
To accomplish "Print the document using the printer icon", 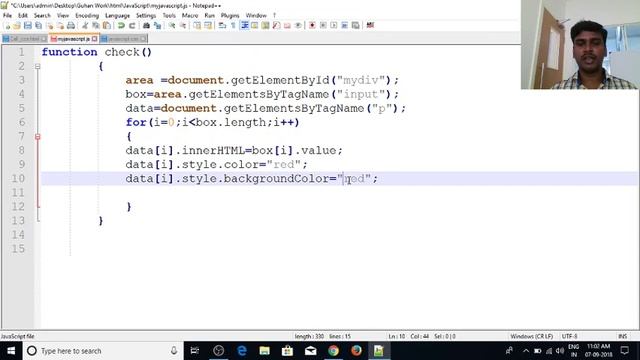I will (x=71, y=26).
